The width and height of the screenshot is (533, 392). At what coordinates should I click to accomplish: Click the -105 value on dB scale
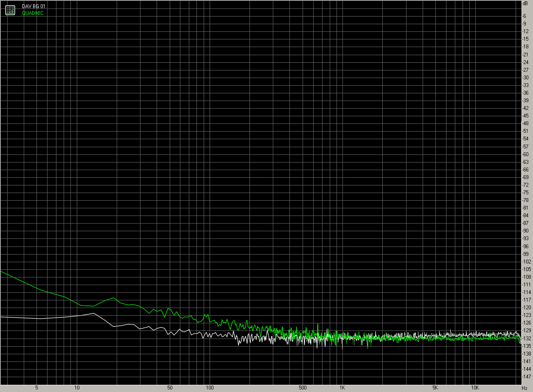point(526,269)
